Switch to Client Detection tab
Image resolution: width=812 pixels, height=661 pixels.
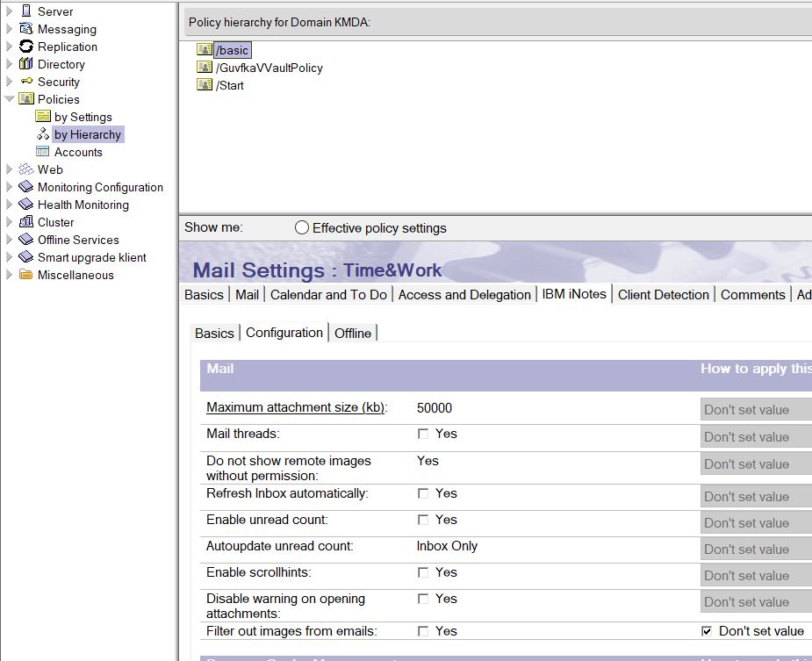(x=664, y=295)
